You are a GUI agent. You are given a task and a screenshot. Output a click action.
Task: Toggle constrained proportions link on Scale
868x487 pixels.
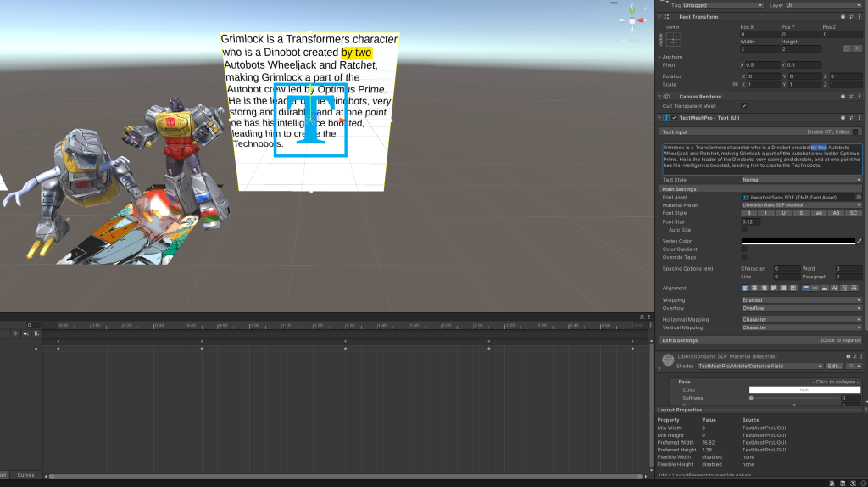(737, 85)
